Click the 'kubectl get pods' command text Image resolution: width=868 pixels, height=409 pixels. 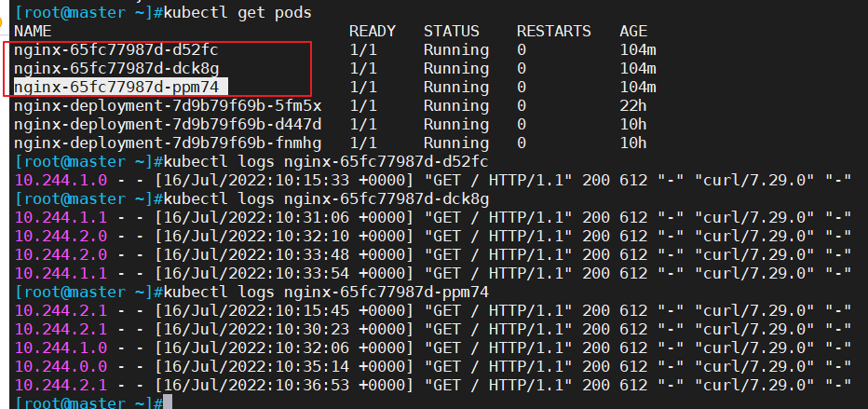tap(237, 12)
